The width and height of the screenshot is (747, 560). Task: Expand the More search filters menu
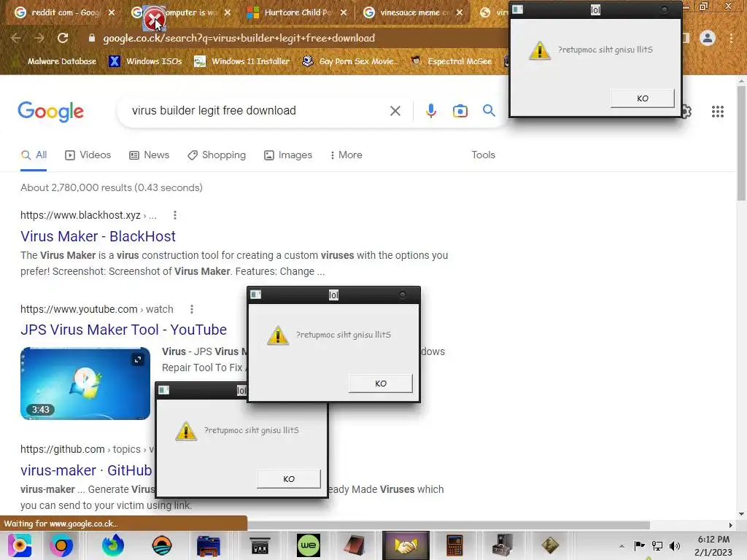[347, 155]
